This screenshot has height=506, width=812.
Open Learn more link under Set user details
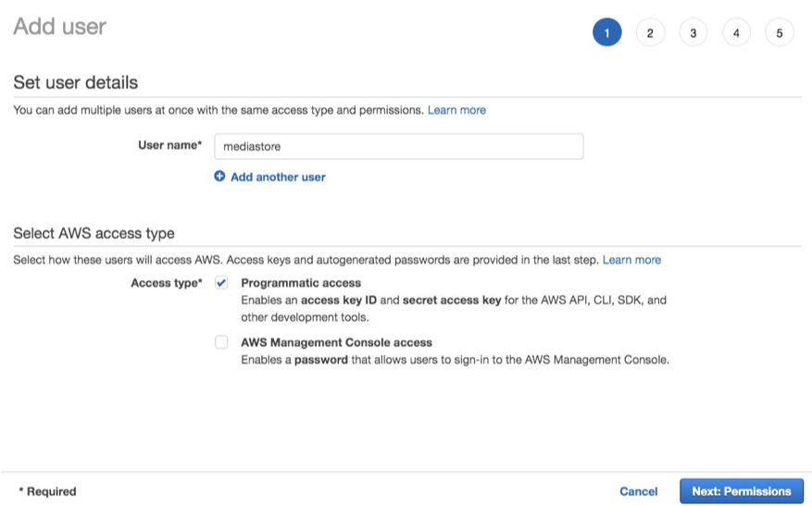coord(456,110)
